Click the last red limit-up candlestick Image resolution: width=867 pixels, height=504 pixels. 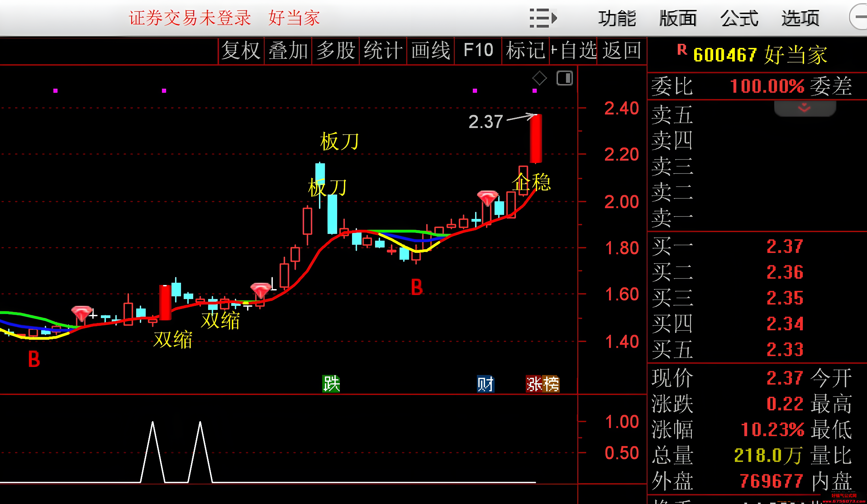pyautogui.click(x=536, y=139)
